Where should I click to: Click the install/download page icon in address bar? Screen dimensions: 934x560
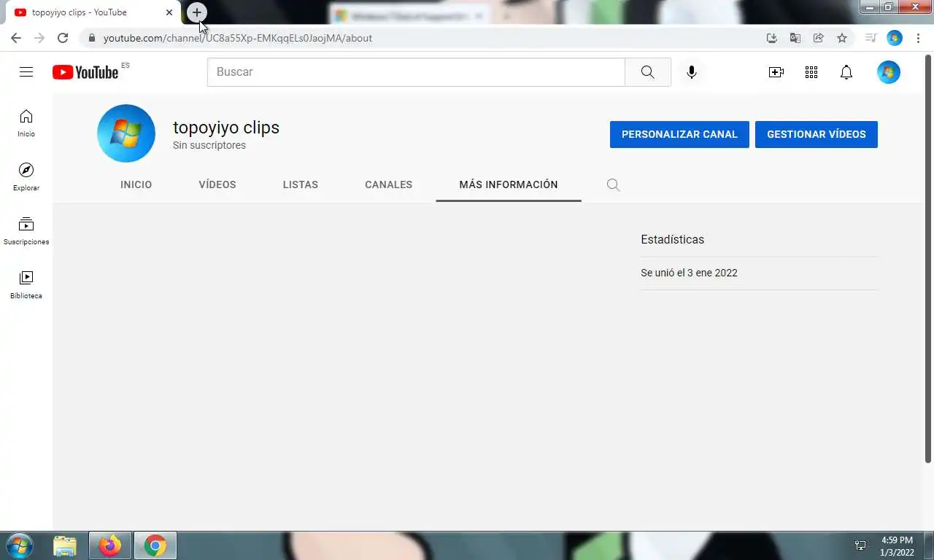[x=772, y=38]
